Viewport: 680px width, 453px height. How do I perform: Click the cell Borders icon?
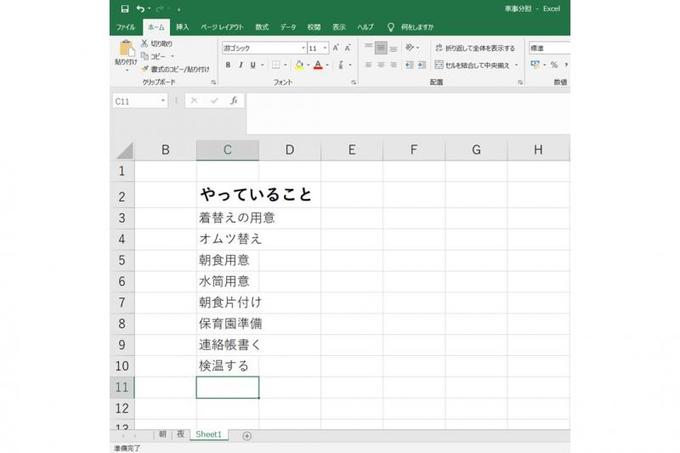276,65
